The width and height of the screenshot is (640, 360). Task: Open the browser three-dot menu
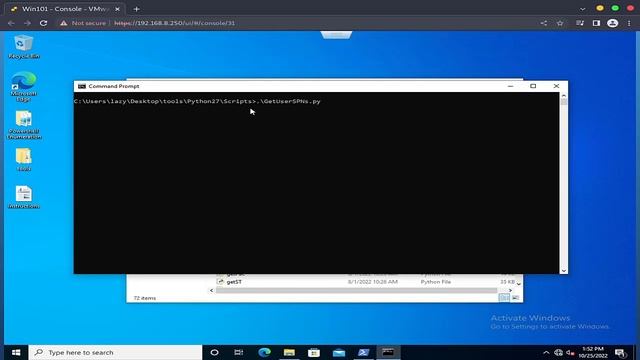pos(629,23)
